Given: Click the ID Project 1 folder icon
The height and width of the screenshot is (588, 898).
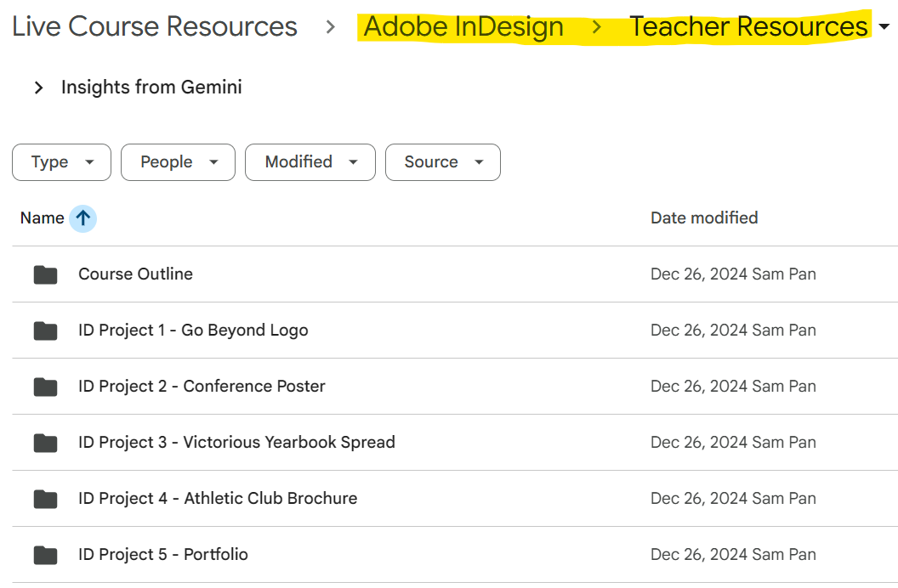Looking at the screenshot, I should 45,331.
